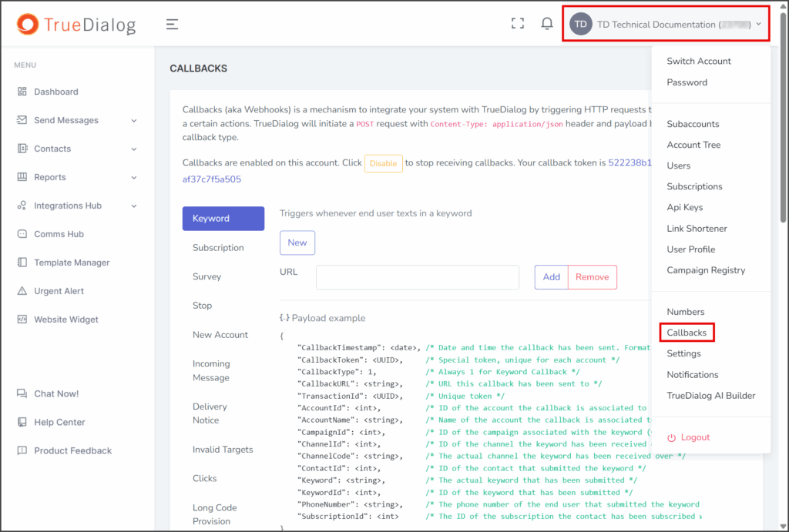Open TrueDialog AI Builder entry
Image resolution: width=789 pixels, height=532 pixels.
pos(711,395)
